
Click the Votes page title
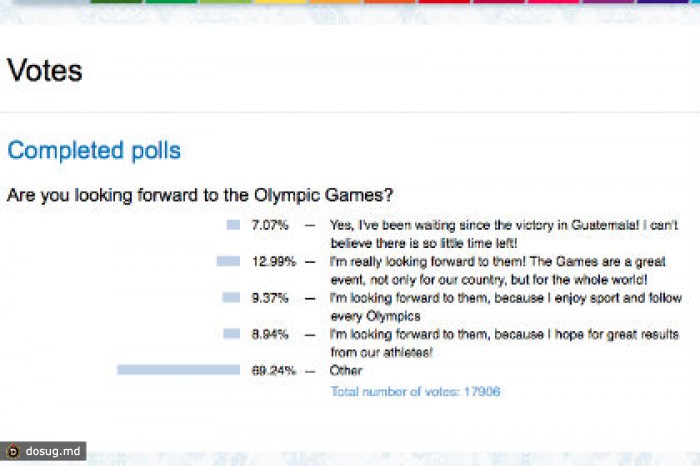pos(45,71)
